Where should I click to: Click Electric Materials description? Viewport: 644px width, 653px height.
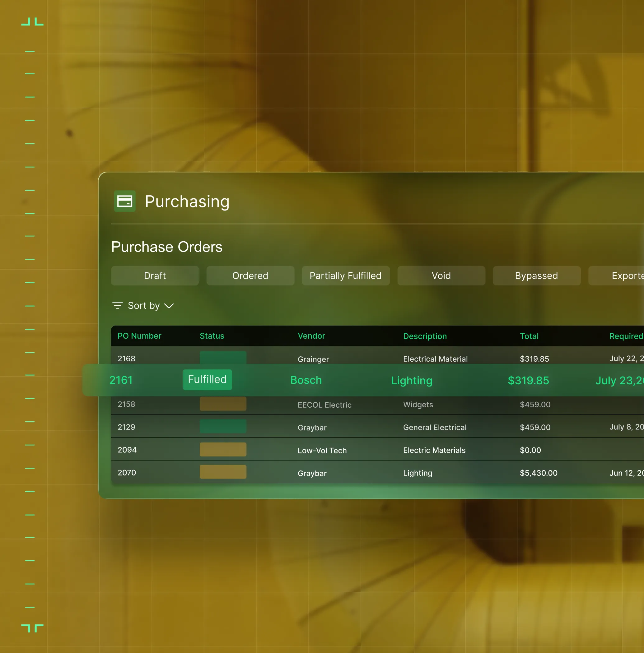pos(434,450)
